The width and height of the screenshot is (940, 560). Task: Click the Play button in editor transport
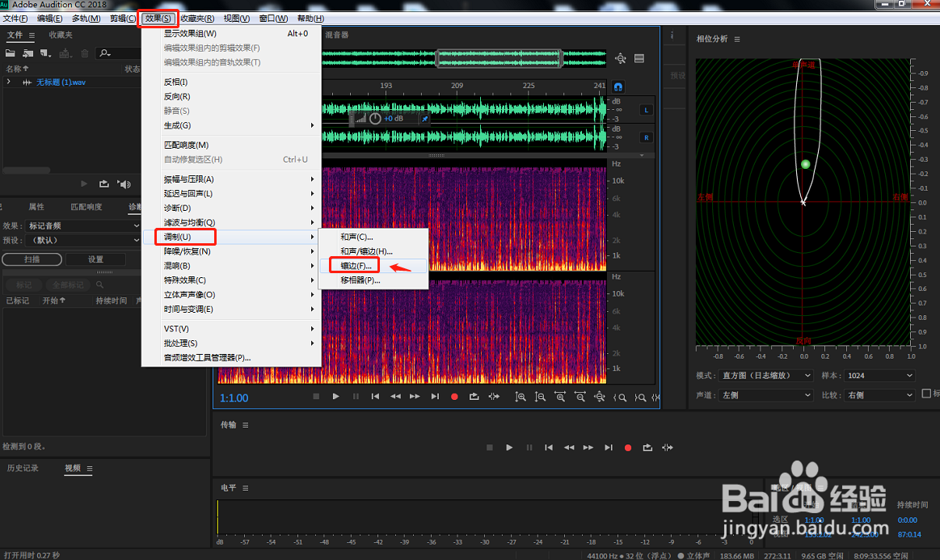point(335,396)
